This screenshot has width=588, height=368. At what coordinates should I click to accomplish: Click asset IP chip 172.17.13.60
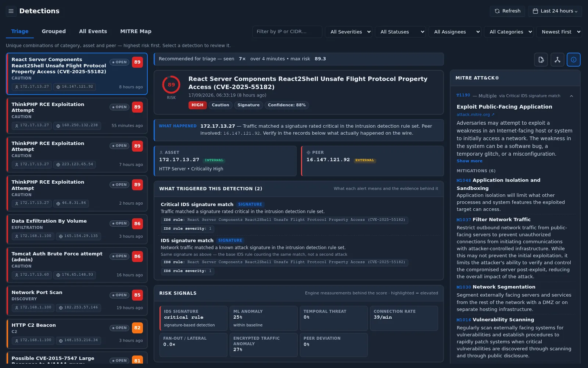pyautogui.click(x=32, y=275)
